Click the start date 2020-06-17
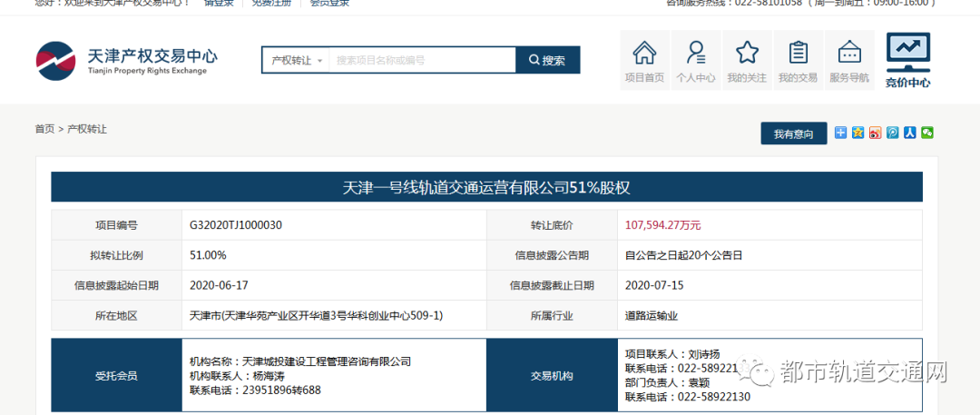 (x=219, y=285)
